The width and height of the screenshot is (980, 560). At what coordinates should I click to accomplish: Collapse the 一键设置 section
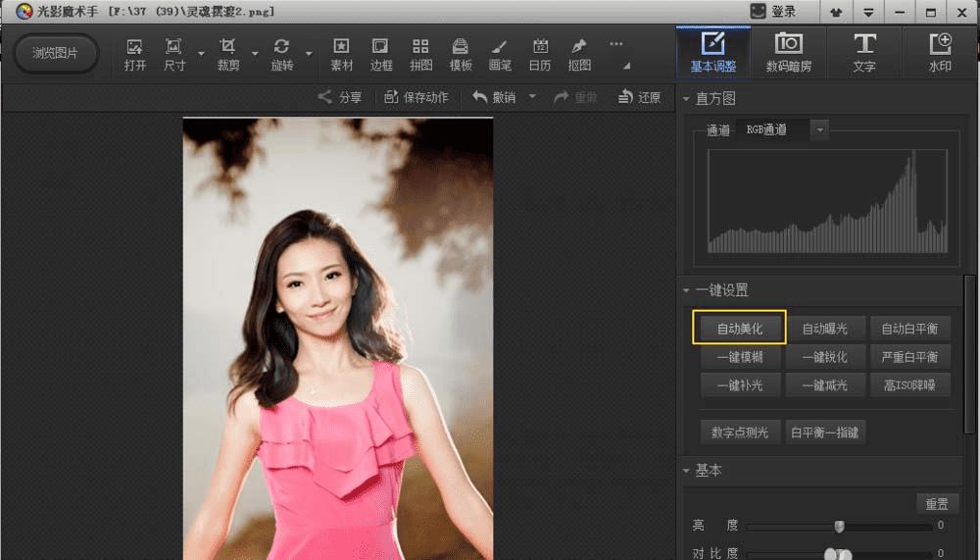click(686, 290)
